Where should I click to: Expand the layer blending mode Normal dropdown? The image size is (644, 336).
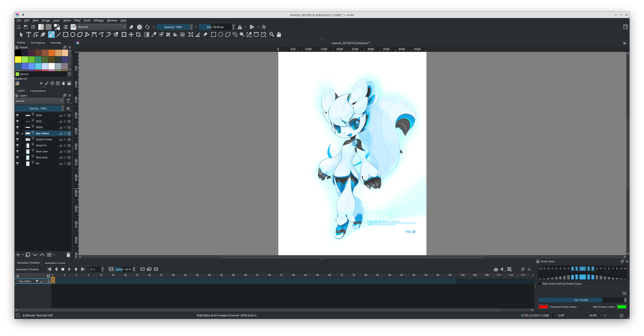click(x=39, y=101)
